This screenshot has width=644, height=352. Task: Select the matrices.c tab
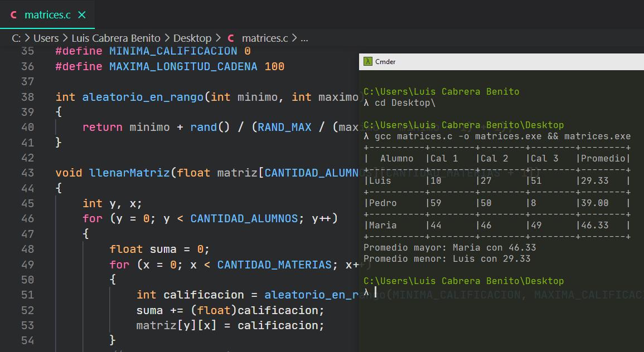(x=47, y=15)
